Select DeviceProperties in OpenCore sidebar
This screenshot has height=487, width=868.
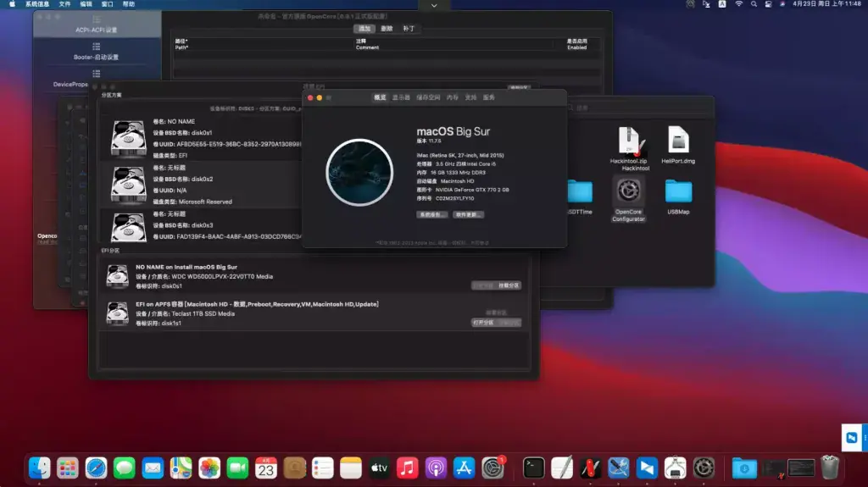click(x=97, y=79)
